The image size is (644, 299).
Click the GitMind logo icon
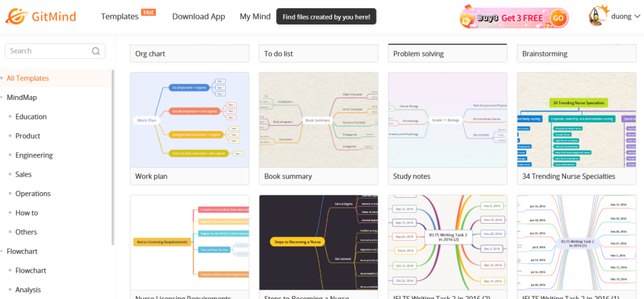[x=16, y=16]
